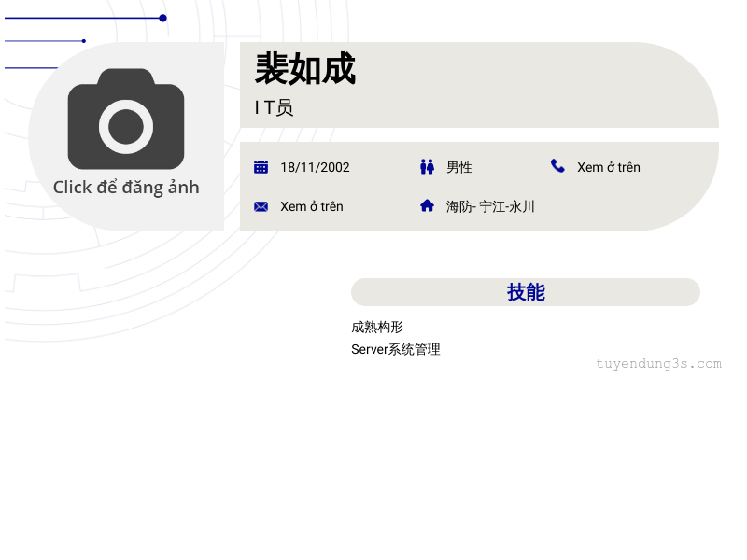Viewport: 747px width, 560px height.
Task: Click the gender icon next to 男性
Action: [427, 167]
